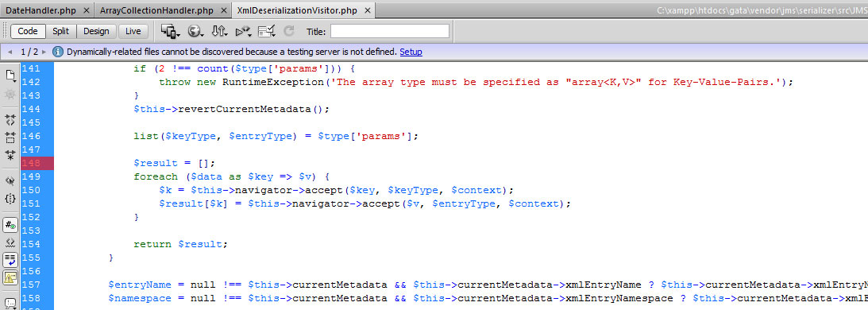Click line number 154 in gutter
Screen dimensions: 868x310
(x=30, y=245)
